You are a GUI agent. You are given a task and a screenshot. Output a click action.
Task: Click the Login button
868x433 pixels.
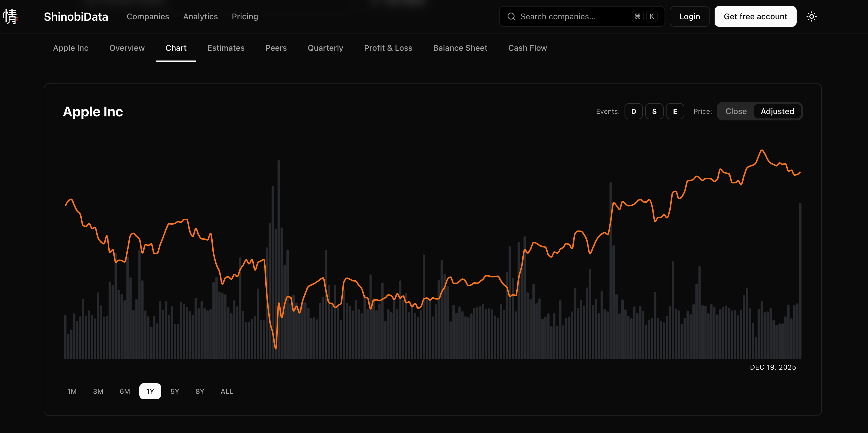pos(689,16)
